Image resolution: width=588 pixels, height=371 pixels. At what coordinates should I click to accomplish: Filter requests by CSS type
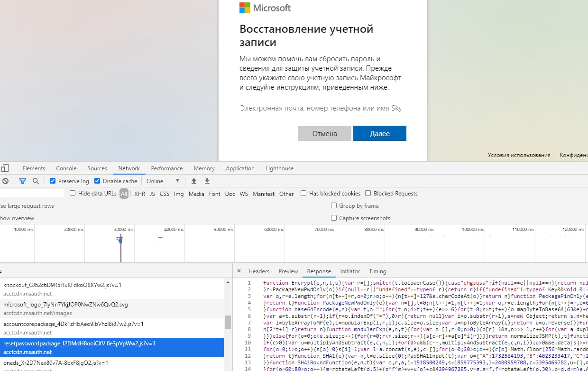(165, 194)
